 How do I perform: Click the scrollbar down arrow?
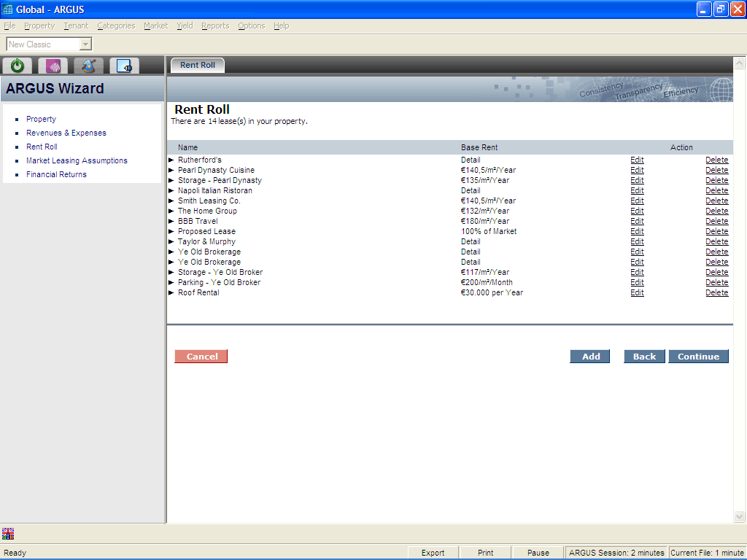(739, 517)
